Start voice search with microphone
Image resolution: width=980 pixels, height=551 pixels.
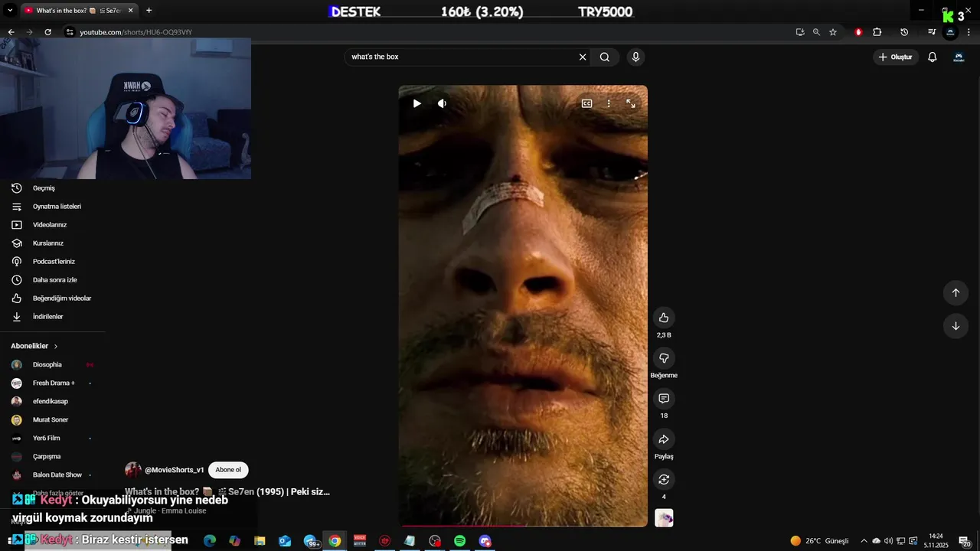(635, 57)
